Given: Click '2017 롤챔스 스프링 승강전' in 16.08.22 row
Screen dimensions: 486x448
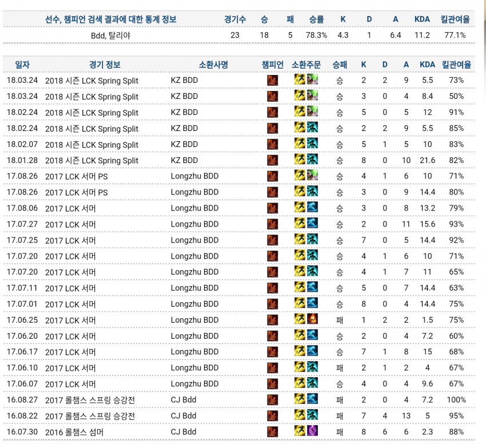Looking at the screenshot, I should pyautogui.click(x=90, y=416).
